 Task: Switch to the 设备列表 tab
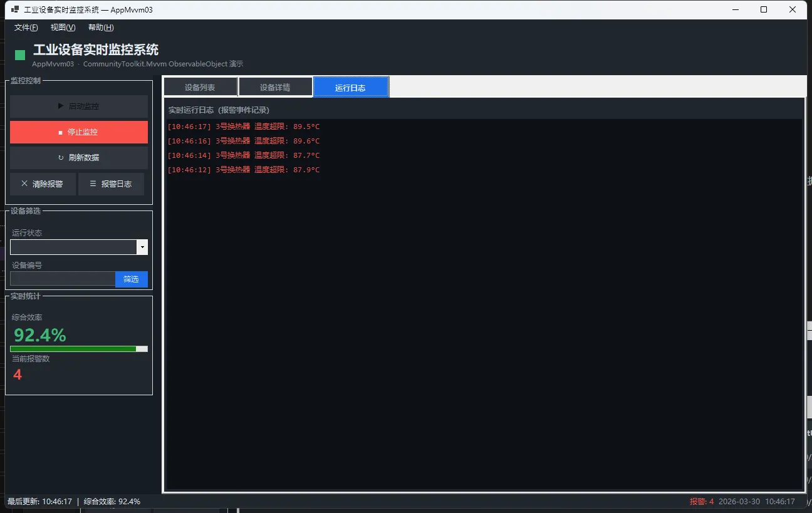click(200, 88)
